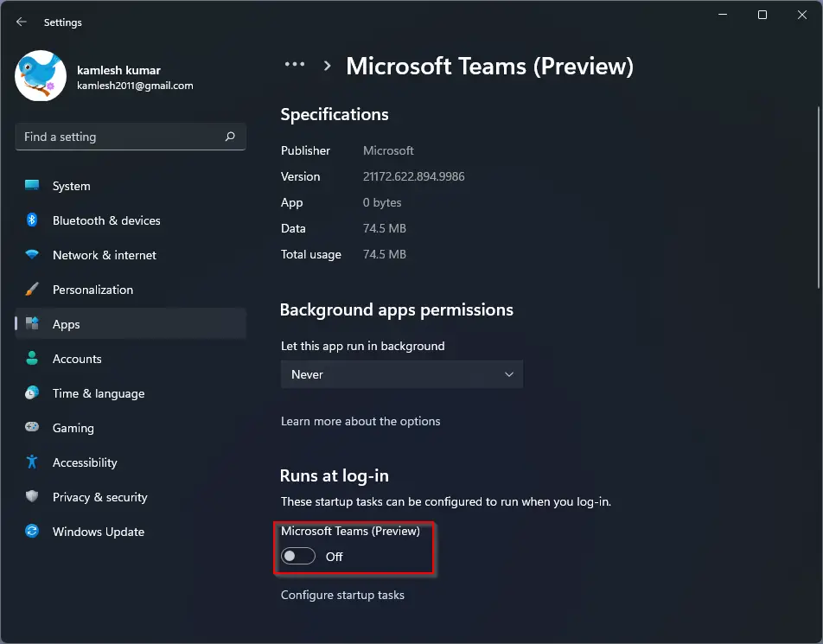Click the Publisher value 'Microsoft'

pos(388,150)
